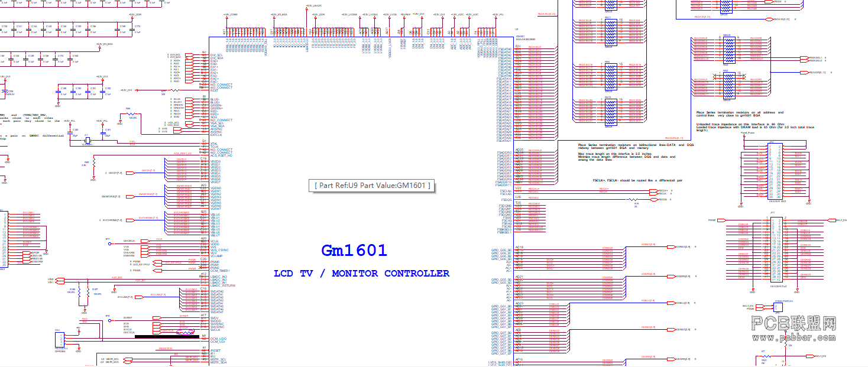This screenshot has height=367, width=868.
Task: Click the OCM_UDI pin name
Action: (218, 342)
